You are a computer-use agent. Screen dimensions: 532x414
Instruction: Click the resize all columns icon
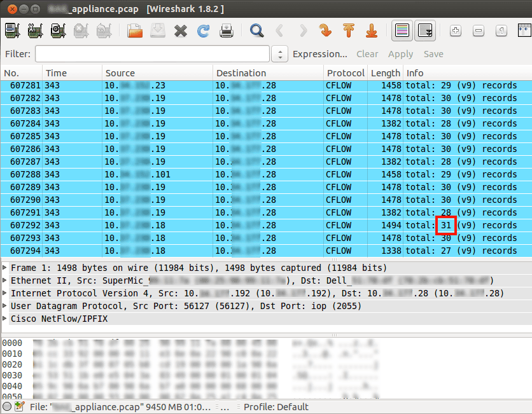tap(524, 31)
